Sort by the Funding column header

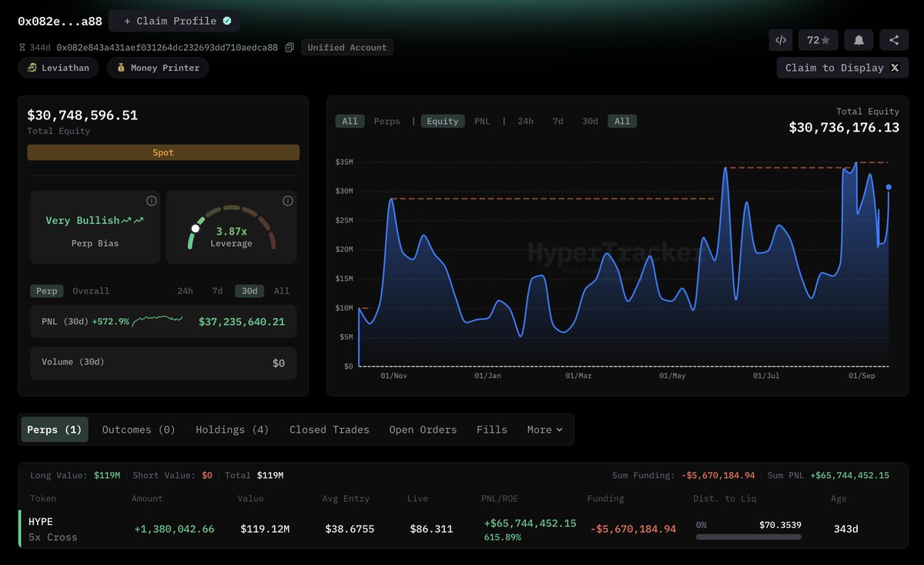point(605,498)
